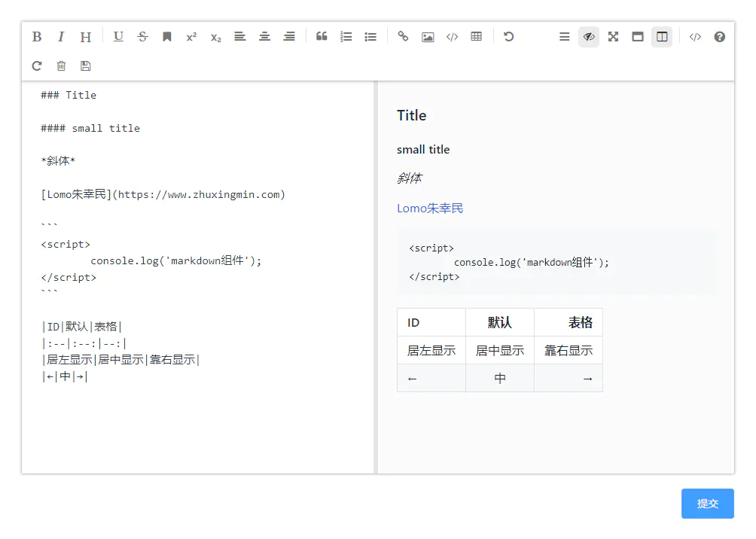The image size is (756, 539).
Task: Toggle split-pane double column view
Action: (x=662, y=37)
